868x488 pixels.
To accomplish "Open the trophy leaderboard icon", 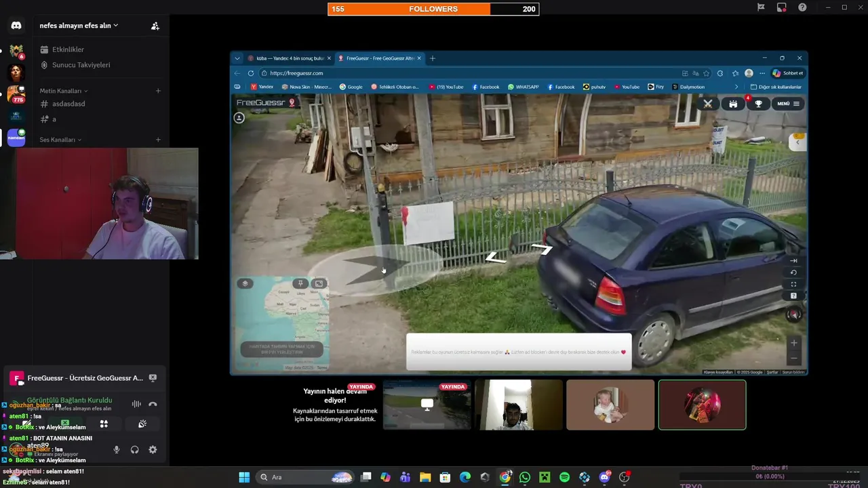I will [x=758, y=104].
